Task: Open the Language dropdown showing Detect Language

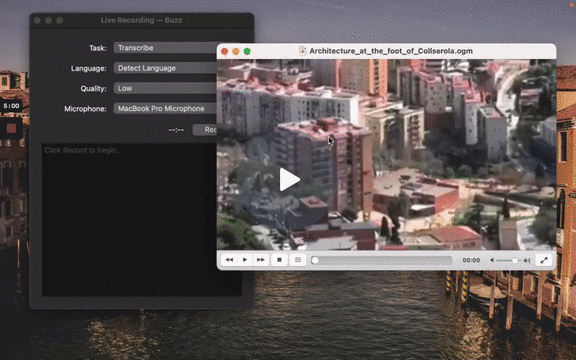Action: pos(165,68)
